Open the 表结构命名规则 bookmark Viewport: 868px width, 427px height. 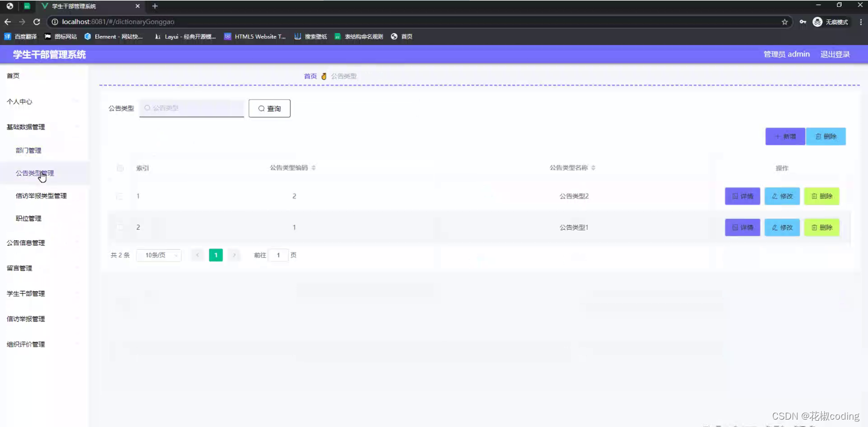click(358, 36)
